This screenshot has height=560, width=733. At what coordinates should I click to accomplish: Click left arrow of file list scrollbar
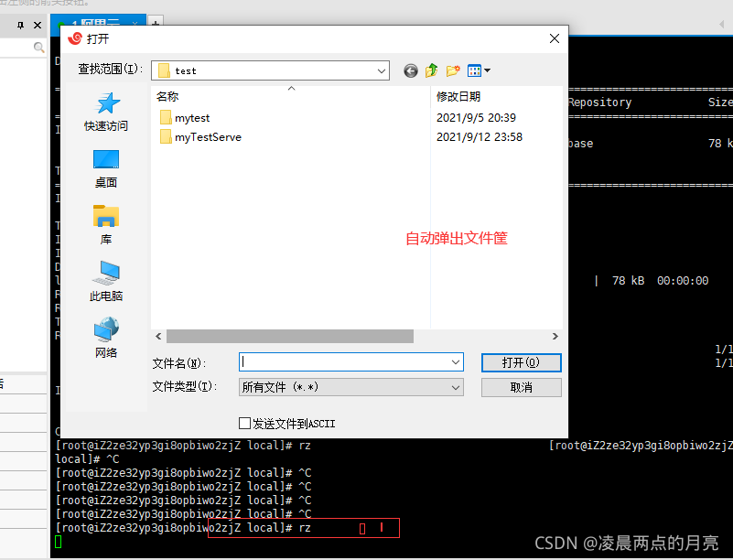(x=158, y=337)
